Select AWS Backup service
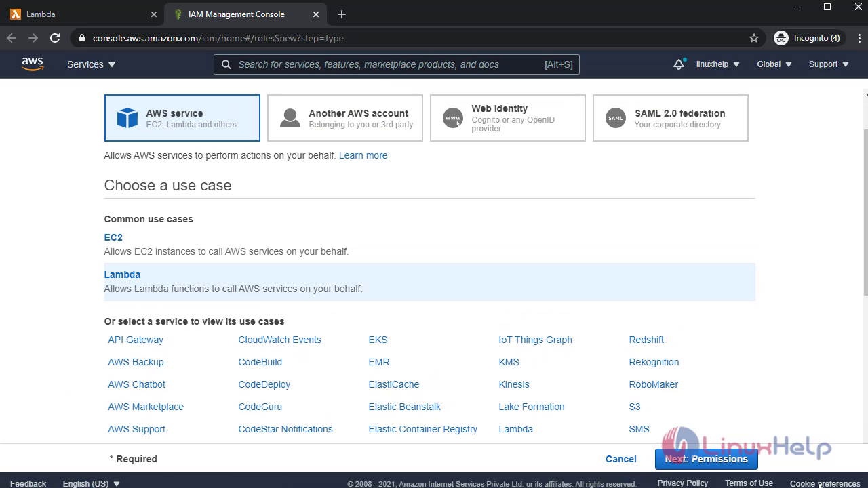 coord(136,362)
